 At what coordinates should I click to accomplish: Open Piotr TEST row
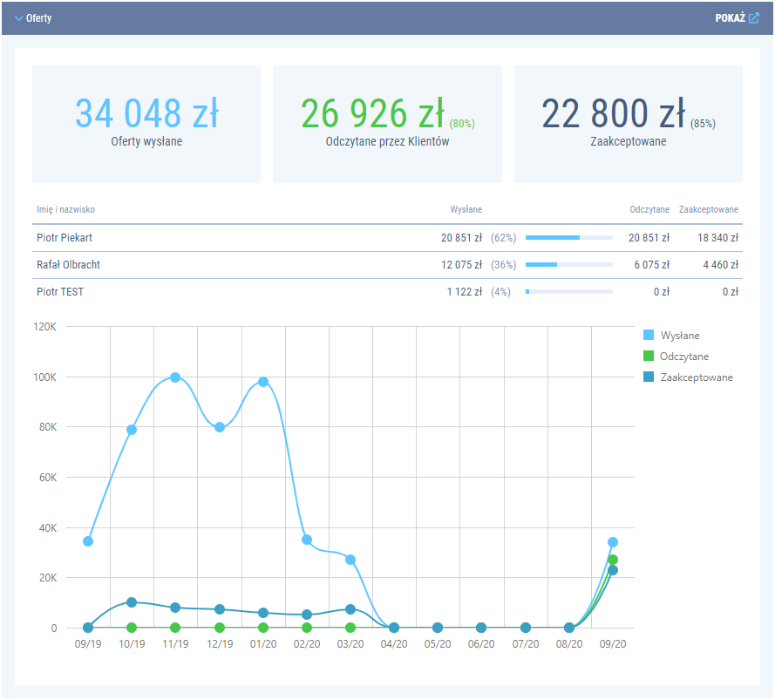click(x=60, y=292)
